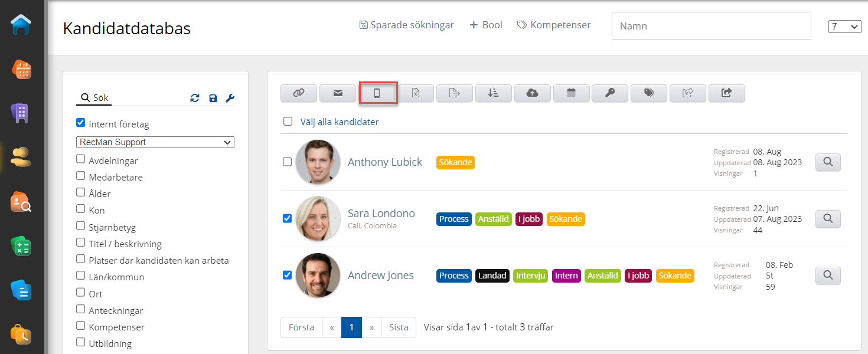Screen dimensions: 868x354
Task: Open the Sparade sökningar menu
Action: pyautogui.click(x=407, y=25)
